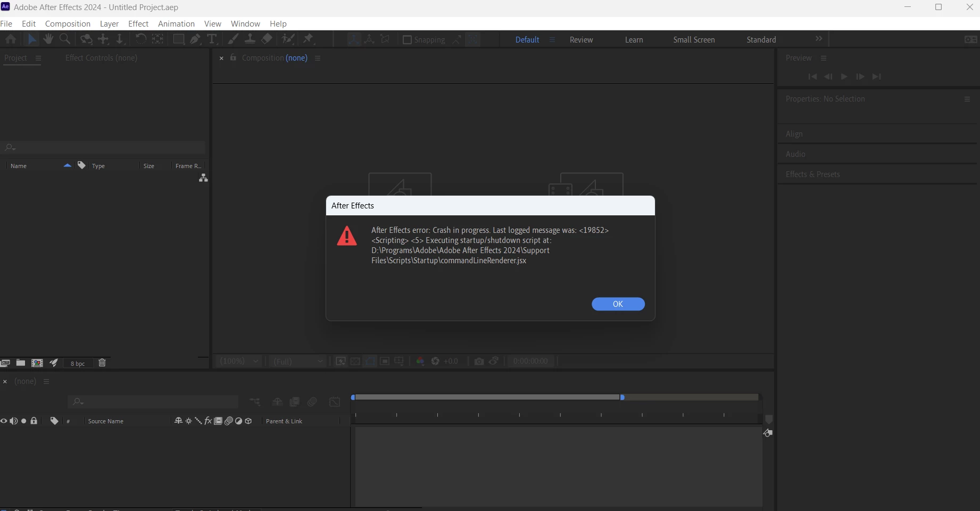The height and width of the screenshot is (511, 980).
Task: Switch to Effect Controls tab
Action: pyautogui.click(x=101, y=58)
